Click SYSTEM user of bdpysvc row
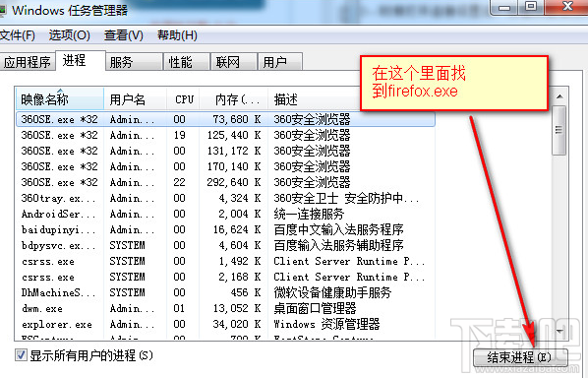 tap(127, 245)
